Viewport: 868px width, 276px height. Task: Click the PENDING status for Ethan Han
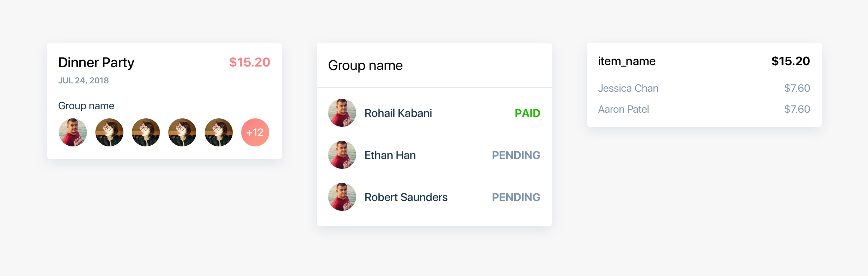516,155
